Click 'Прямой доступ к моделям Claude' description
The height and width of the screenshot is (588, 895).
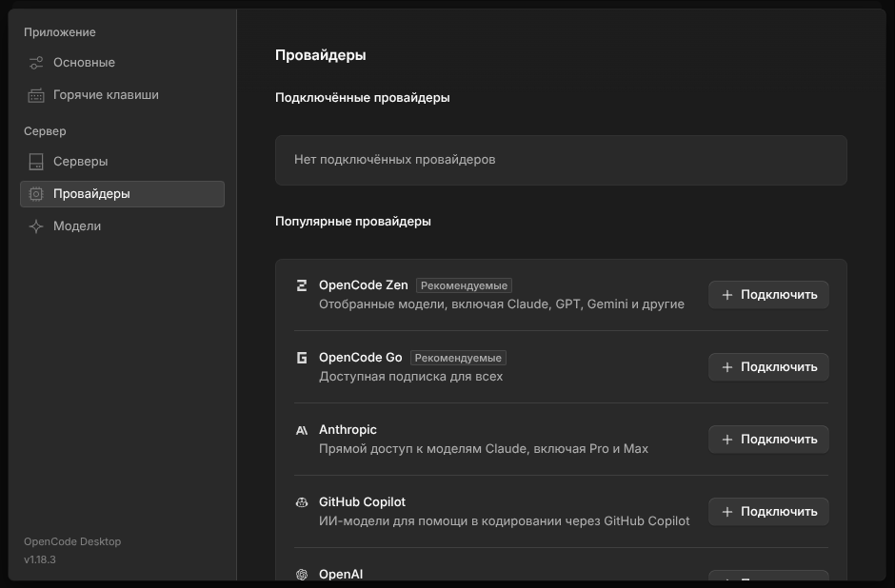(x=484, y=449)
